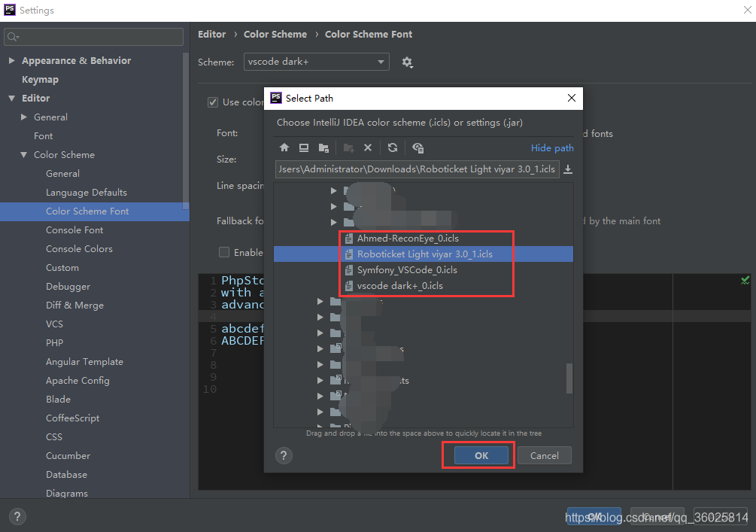The height and width of the screenshot is (532, 756).
Task: Open the Color Scheme breadcrumb item
Action: coord(275,34)
